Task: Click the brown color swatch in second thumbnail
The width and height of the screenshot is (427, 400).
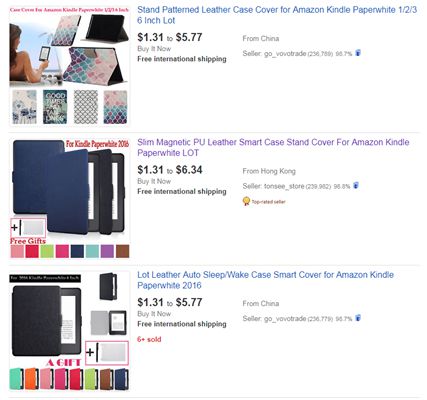Action: [x=122, y=251]
